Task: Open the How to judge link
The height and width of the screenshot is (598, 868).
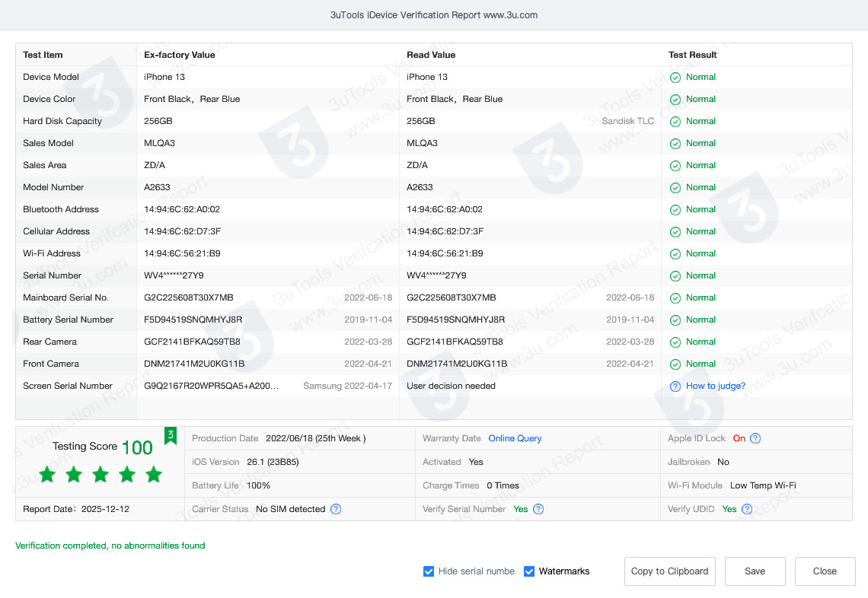Action: (716, 386)
